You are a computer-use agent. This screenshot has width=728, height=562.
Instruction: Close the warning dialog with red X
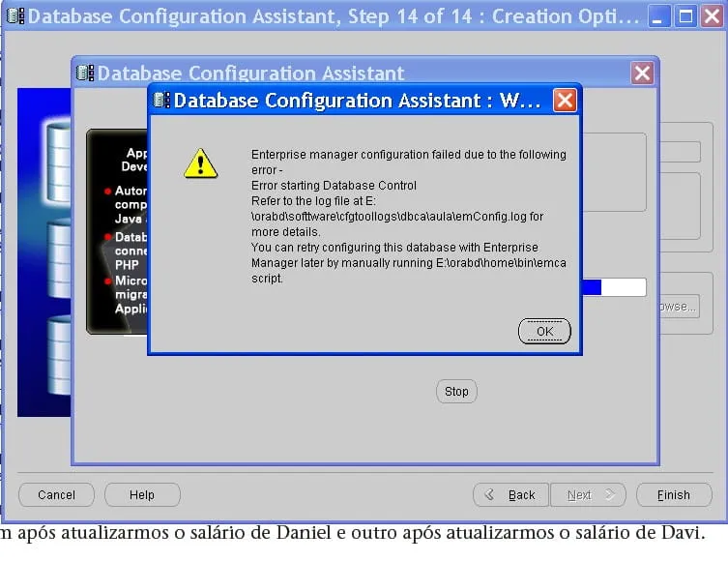tap(565, 100)
